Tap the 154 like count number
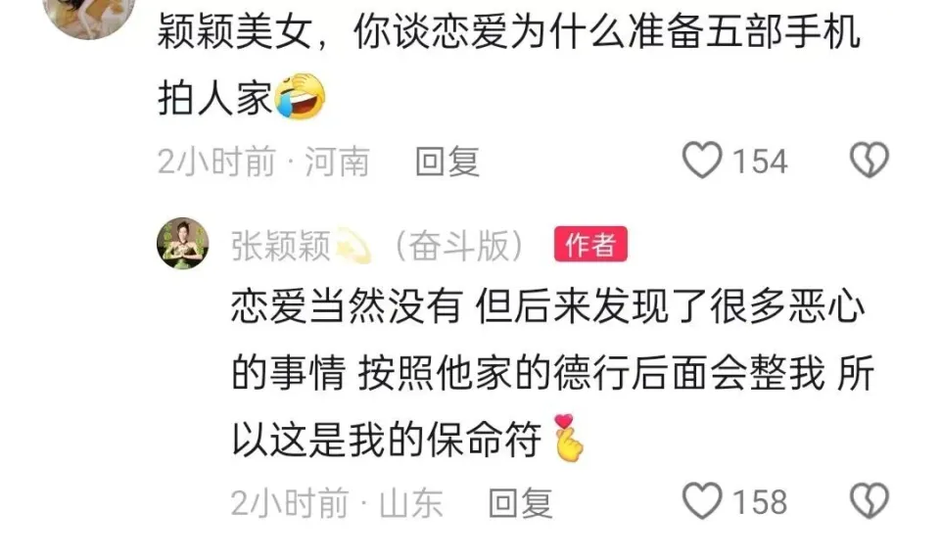 click(x=760, y=162)
